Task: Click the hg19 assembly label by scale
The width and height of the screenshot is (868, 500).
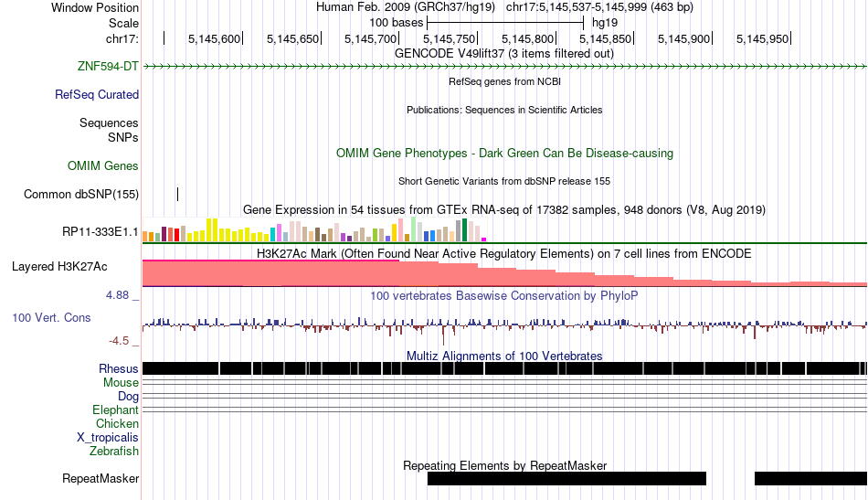Action: tap(605, 23)
